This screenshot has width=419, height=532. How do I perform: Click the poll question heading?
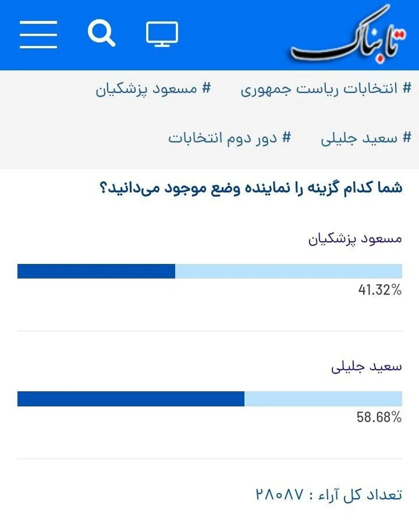click(251, 188)
